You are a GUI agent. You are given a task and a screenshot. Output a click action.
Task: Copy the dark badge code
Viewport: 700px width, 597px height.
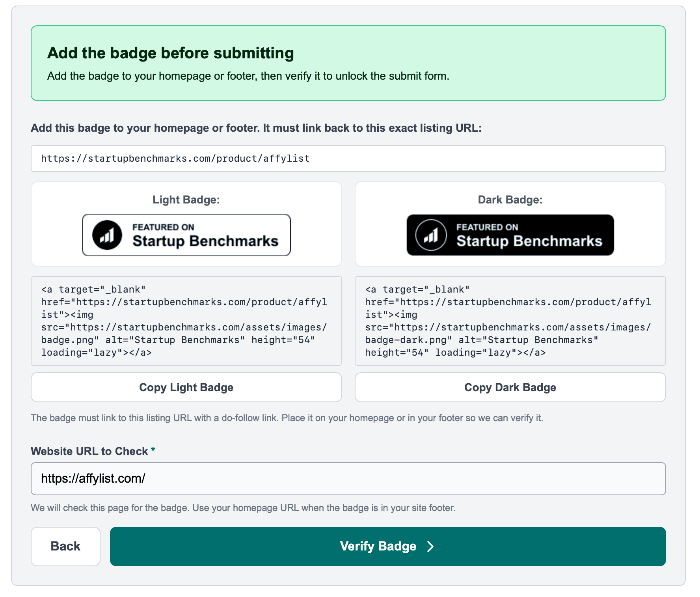[x=510, y=387]
